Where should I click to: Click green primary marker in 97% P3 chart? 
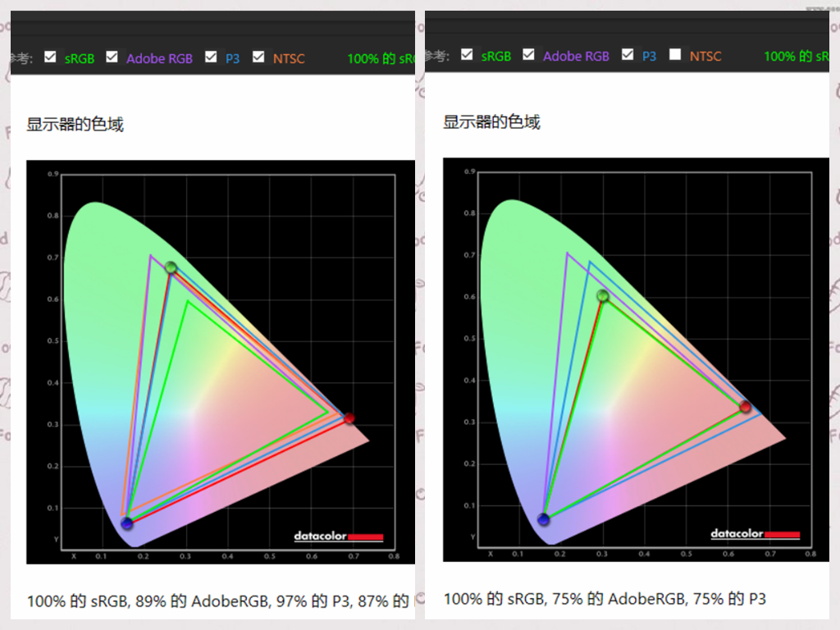pos(171,267)
